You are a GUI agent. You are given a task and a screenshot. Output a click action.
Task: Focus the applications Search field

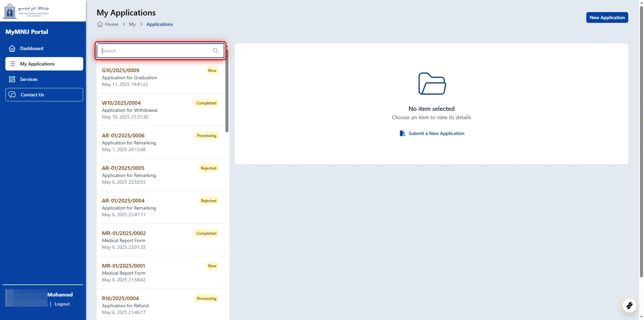[156, 51]
